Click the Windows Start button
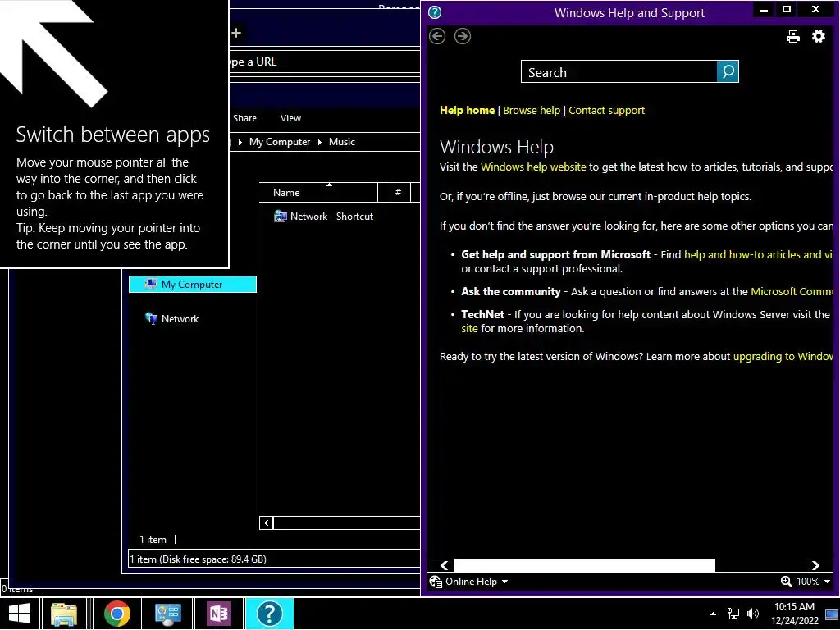 (20, 614)
